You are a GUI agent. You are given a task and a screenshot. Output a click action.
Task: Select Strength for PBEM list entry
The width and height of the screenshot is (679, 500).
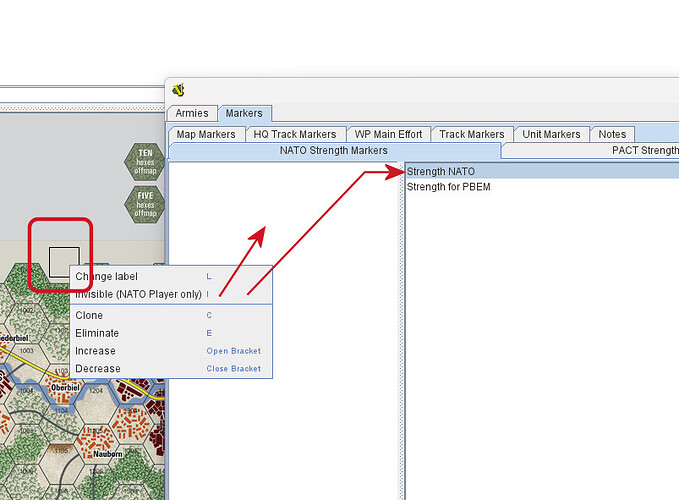[449, 187]
